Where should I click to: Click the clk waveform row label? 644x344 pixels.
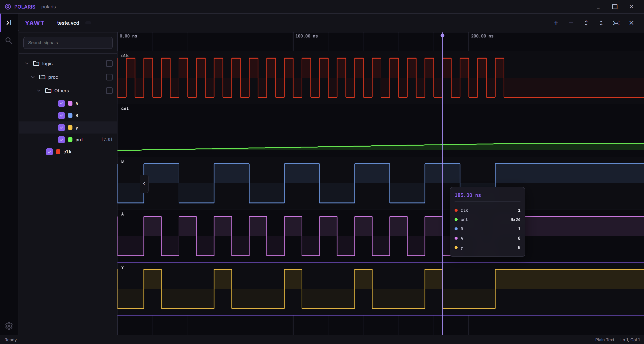125,56
